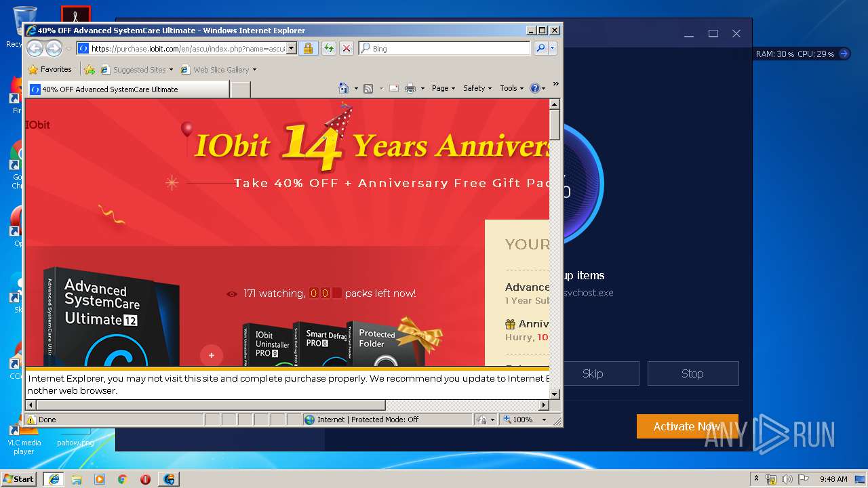The image size is (868, 488).
Task: Click the IObit logo on the webpage
Action: click(x=38, y=125)
